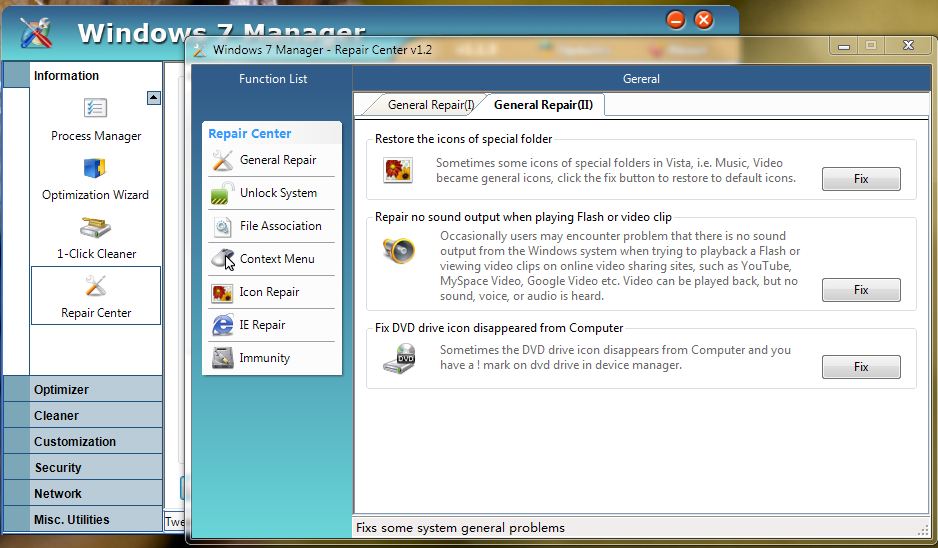Click the Unlock System padlock icon
938x548 pixels.
click(x=223, y=193)
